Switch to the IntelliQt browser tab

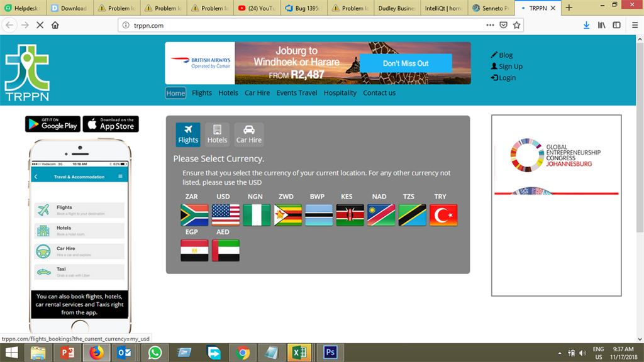(444, 8)
